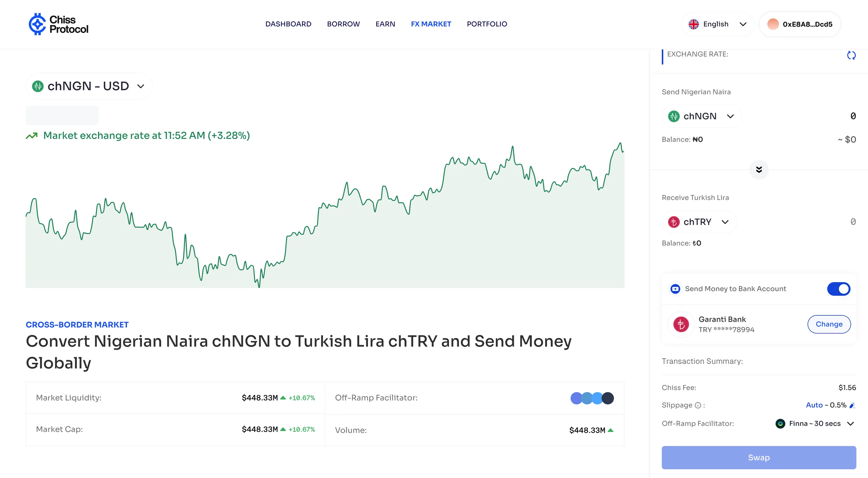
Task: Click the chNGN token icon
Action: tap(674, 116)
